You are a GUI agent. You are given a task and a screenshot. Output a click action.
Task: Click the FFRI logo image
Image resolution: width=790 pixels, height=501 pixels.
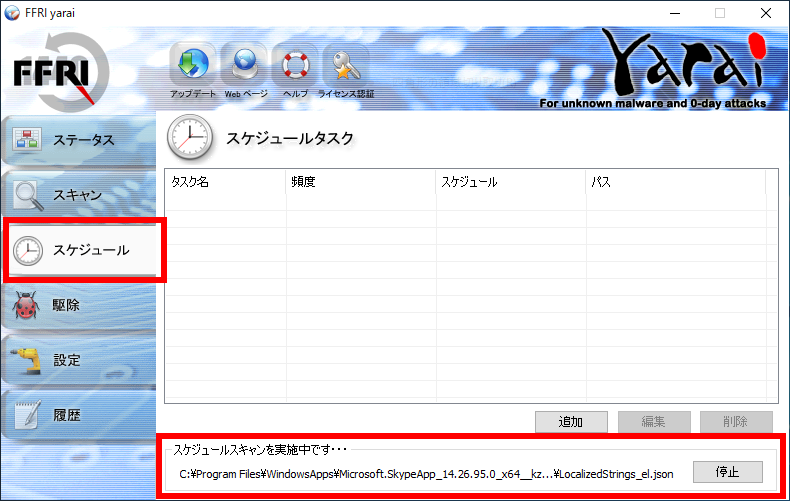pos(60,73)
